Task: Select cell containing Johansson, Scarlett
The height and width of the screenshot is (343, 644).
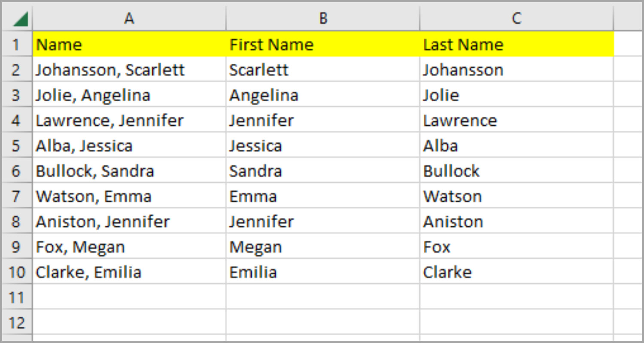Action: pyautogui.click(x=129, y=70)
